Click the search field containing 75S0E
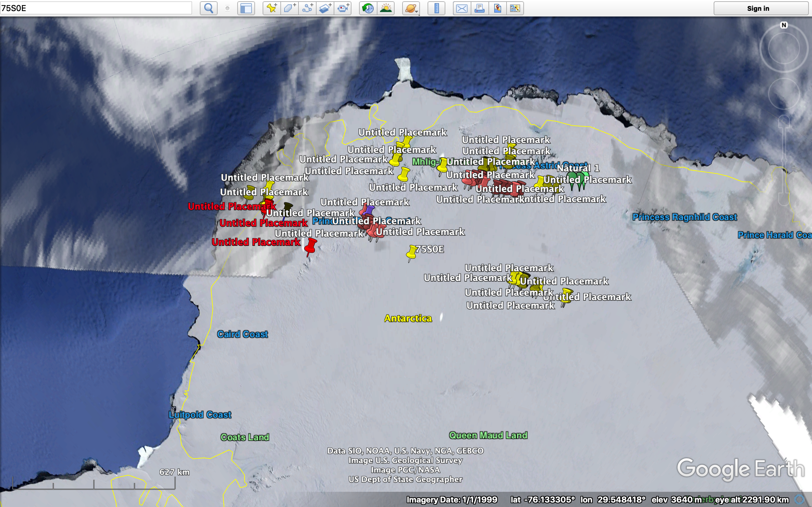This screenshot has height=507, width=812. click(x=95, y=8)
